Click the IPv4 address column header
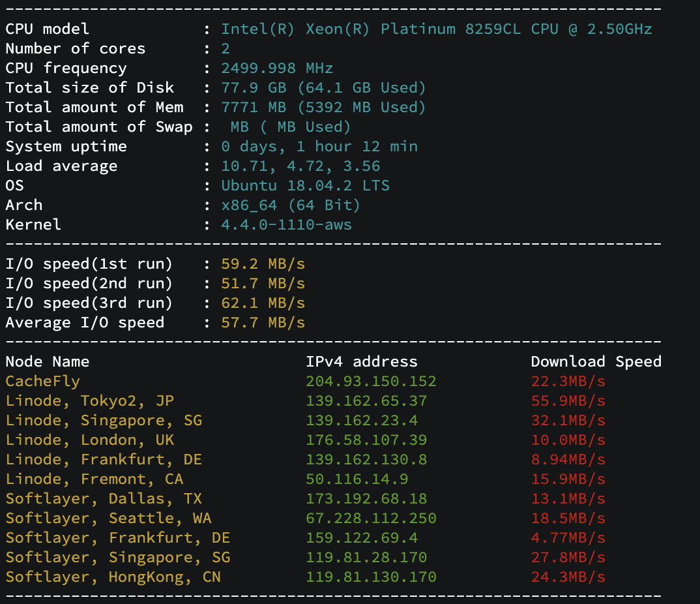 tap(362, 362)
